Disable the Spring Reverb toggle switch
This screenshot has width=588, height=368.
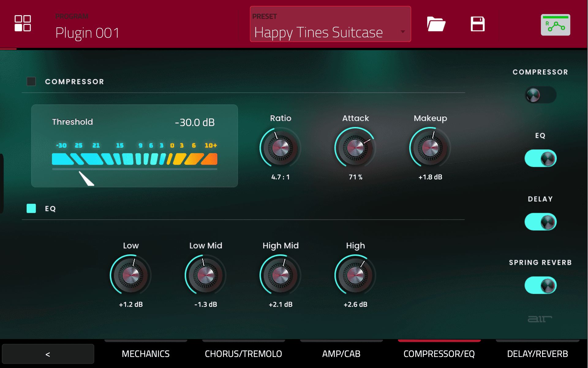pyautogui.click(x=540, y=286)
